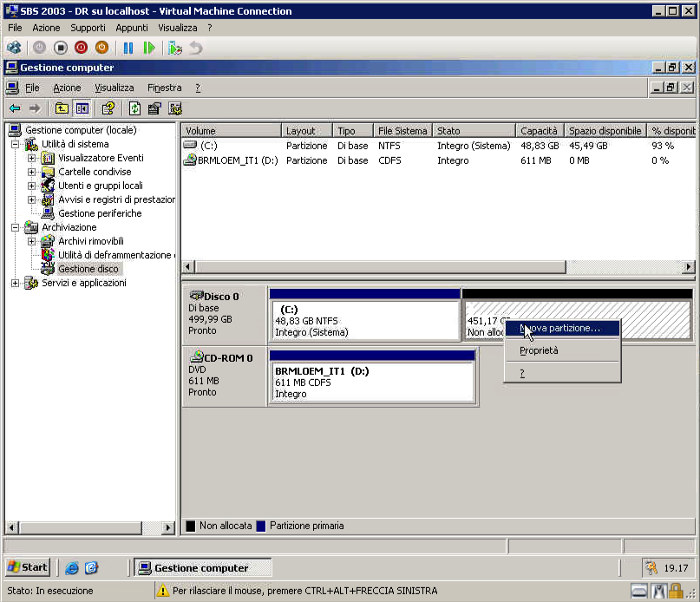The height and width of the screenshot is (602, 700).
Task: Open the Appunti menu
Action: (132, 28)
